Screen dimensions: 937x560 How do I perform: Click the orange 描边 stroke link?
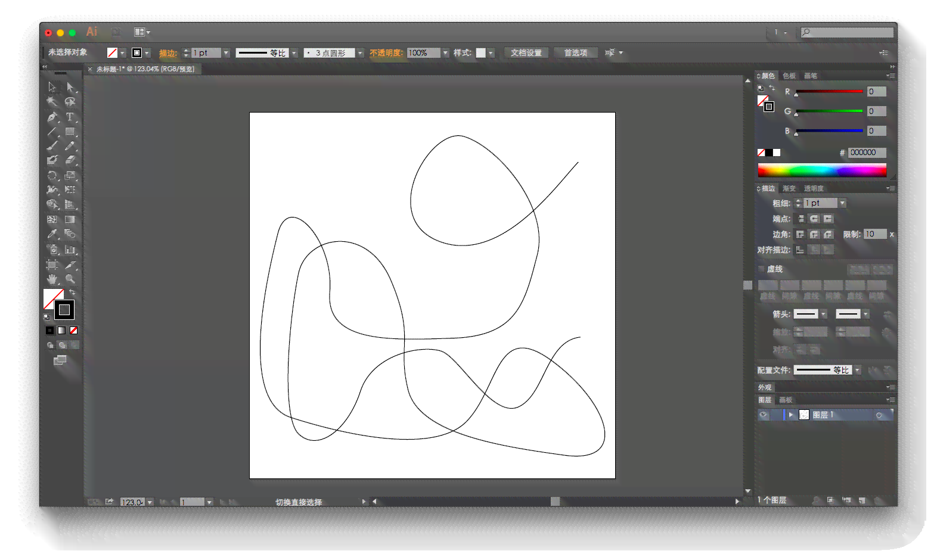coord(168,53)
